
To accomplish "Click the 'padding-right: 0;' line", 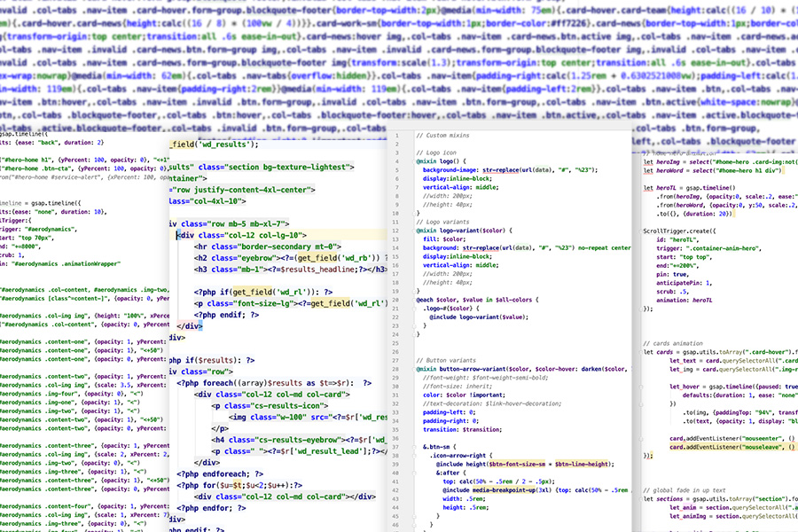I will (450, 421).
